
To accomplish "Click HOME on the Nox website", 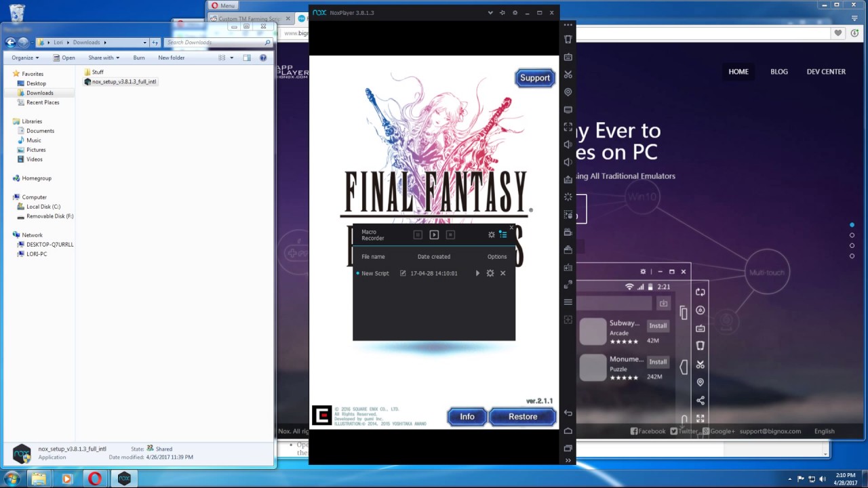I will tap(738, 71).
